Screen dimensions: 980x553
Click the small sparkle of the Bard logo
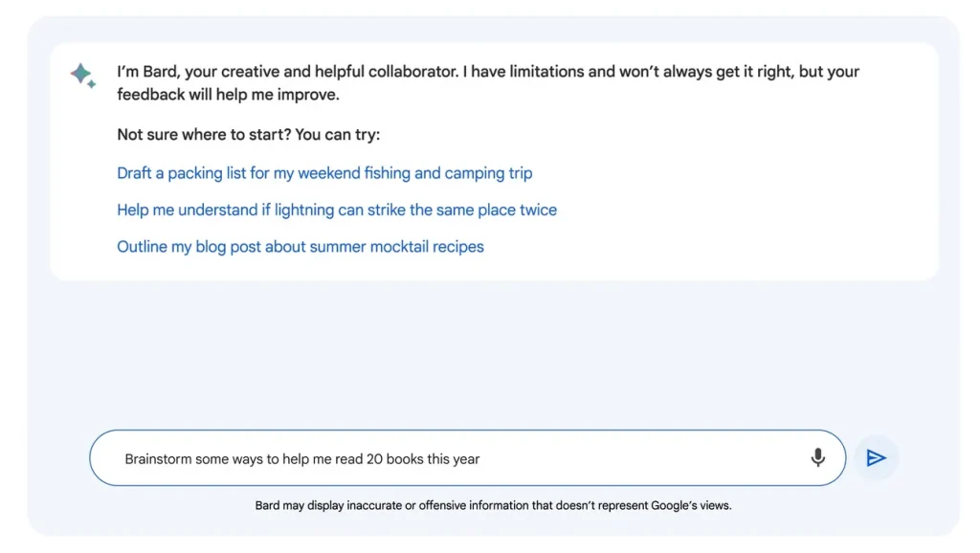(x=92, y=84)
